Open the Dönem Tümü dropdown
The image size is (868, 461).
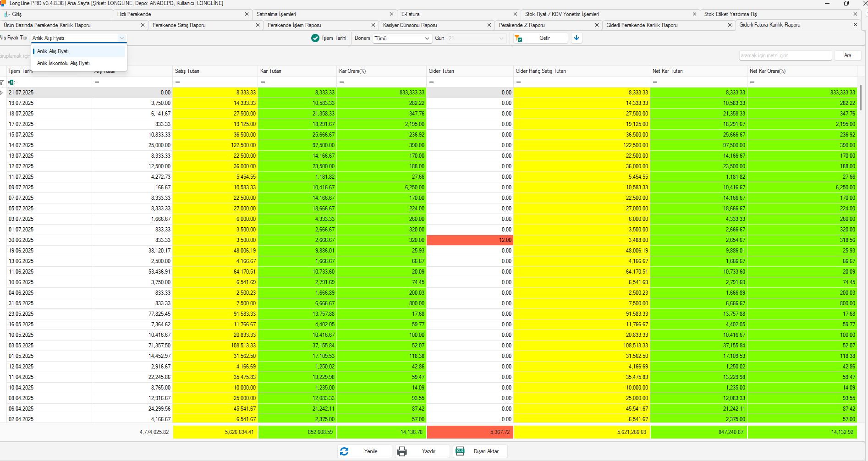click(402, 38)
